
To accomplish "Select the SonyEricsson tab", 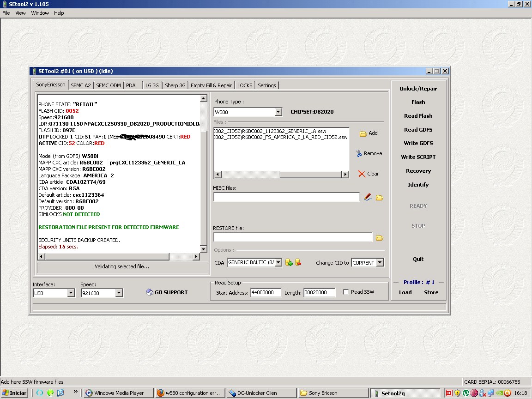I will click(x=51, y=85).
